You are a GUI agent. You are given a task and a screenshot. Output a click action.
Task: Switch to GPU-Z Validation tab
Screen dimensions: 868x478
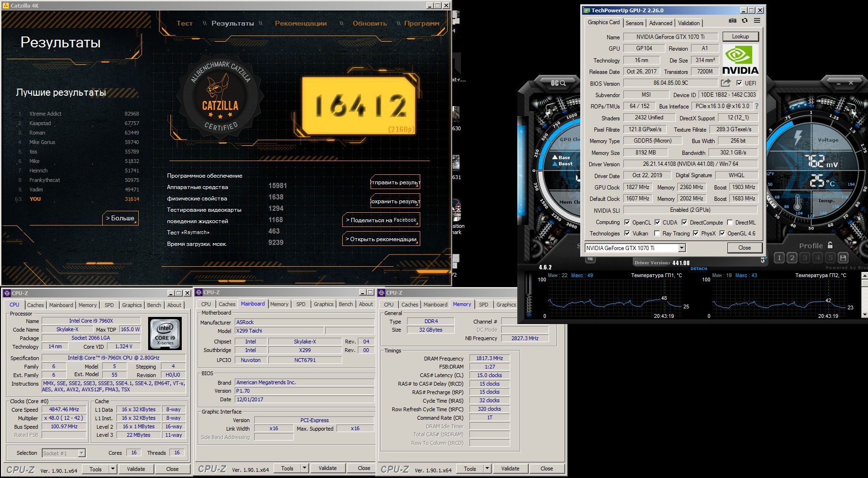click(689, 23)
